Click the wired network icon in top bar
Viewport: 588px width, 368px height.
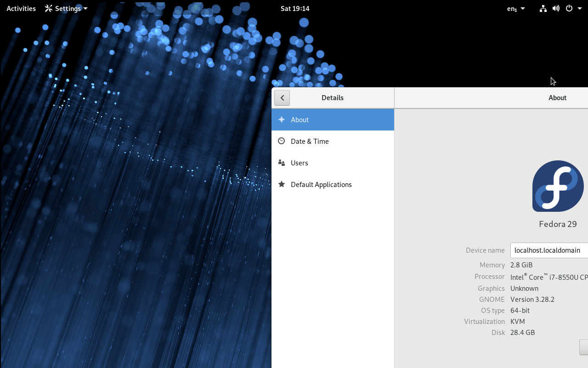(x=543, y=8)
